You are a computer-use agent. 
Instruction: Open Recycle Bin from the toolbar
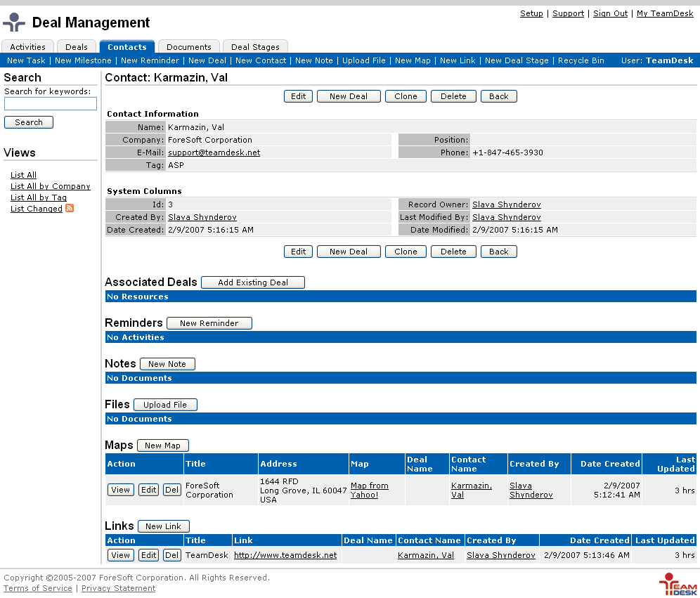581,60
